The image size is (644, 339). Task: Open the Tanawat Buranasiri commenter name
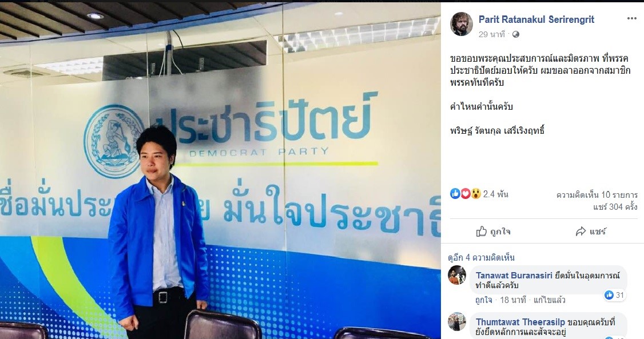[514, 276]
